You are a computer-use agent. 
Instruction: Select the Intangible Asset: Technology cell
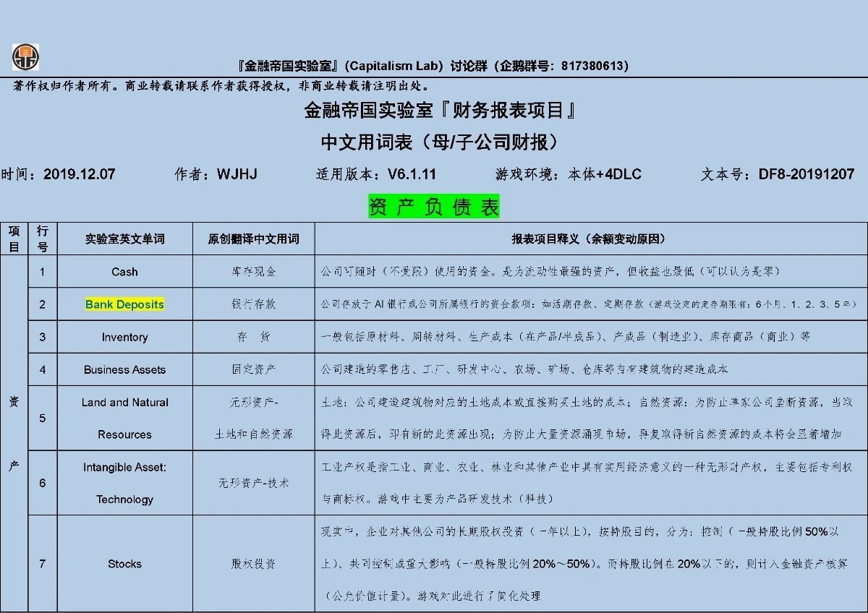[124, 483]
